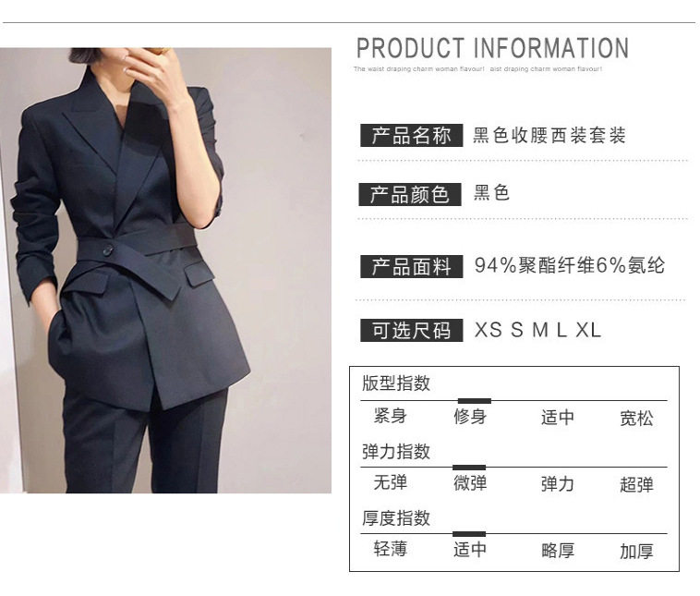
Task: Click the 94%聚酯纤维6%氨纶 fabric text
Action: click(x=570, y=265)
